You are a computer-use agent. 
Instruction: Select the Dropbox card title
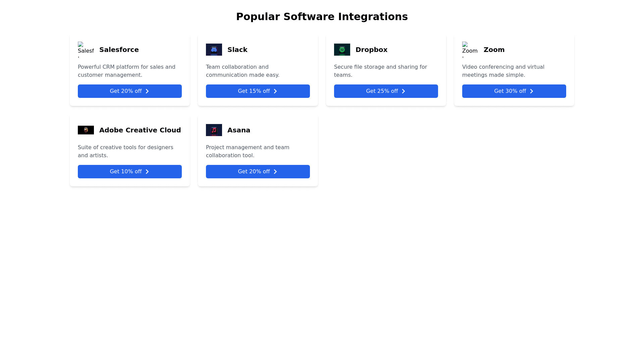tap(371, 49)
